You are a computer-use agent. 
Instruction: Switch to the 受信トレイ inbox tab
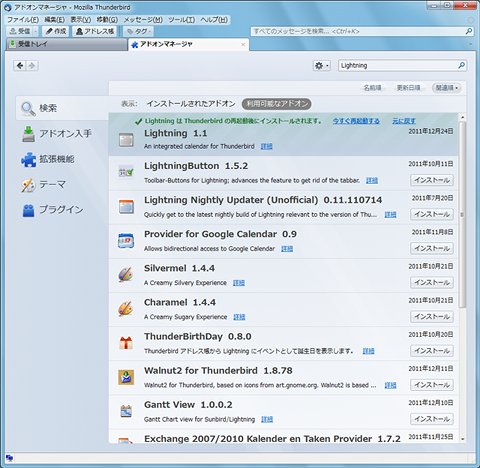click(x=66, y=44)
